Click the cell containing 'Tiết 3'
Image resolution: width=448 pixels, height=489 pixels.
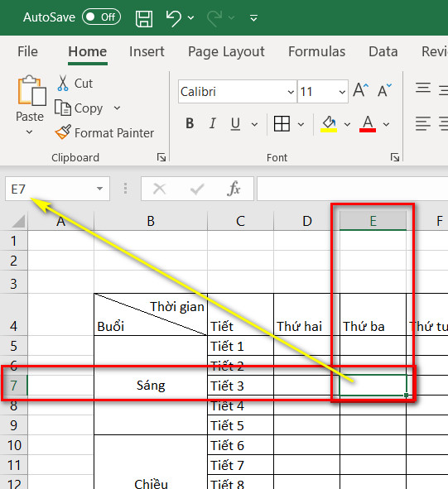(x=240, y=386)
